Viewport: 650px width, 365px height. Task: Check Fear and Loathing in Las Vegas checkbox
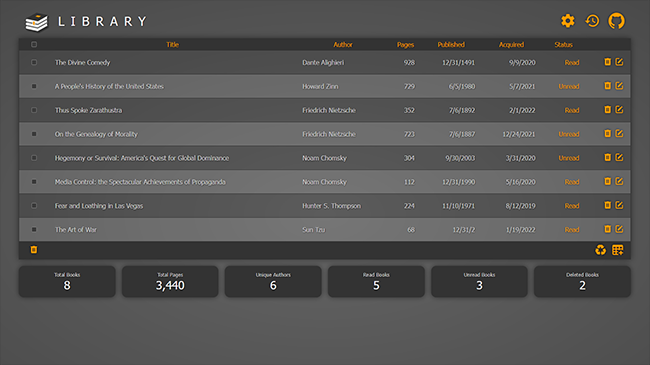[34, 205]
